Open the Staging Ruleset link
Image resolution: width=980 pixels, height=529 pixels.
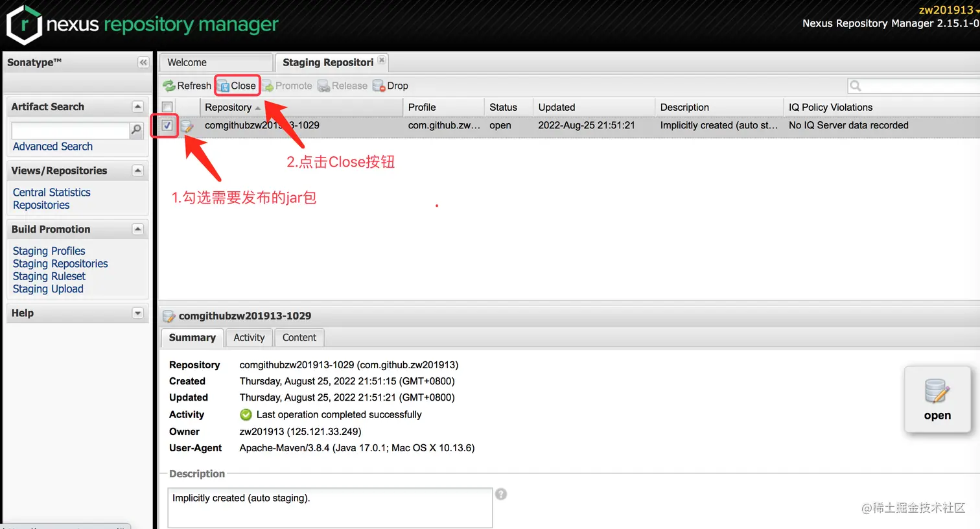coord(49,276)
